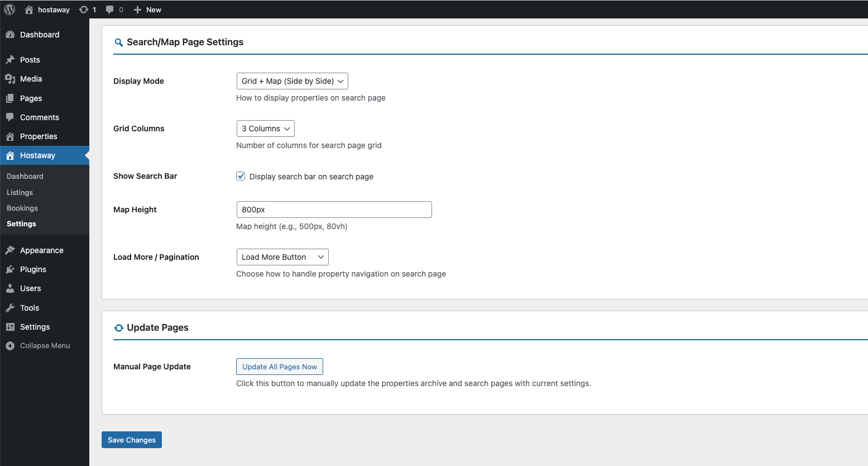Open the Display Mode dropdown

click(x=291, y=80)
